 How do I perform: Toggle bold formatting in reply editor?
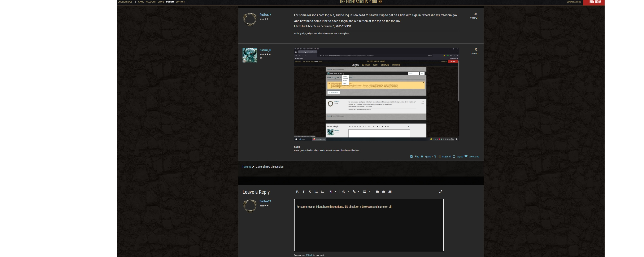pos(297,192)
